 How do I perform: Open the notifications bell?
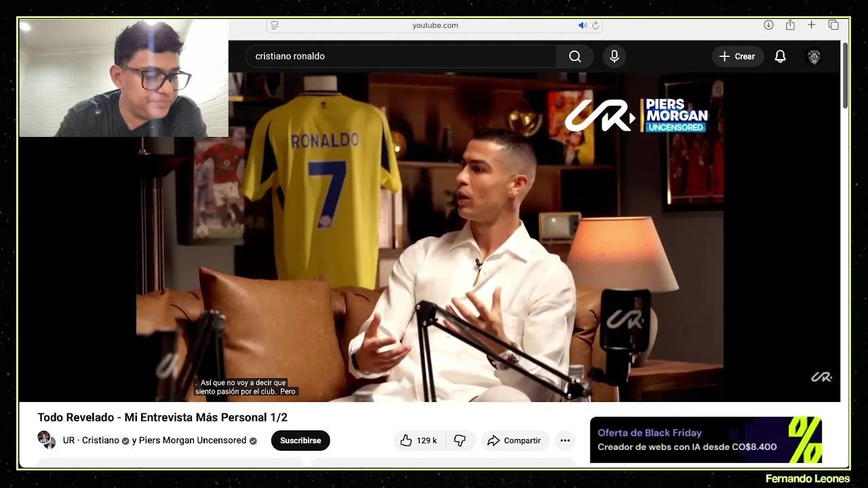[x=781, y=56]
